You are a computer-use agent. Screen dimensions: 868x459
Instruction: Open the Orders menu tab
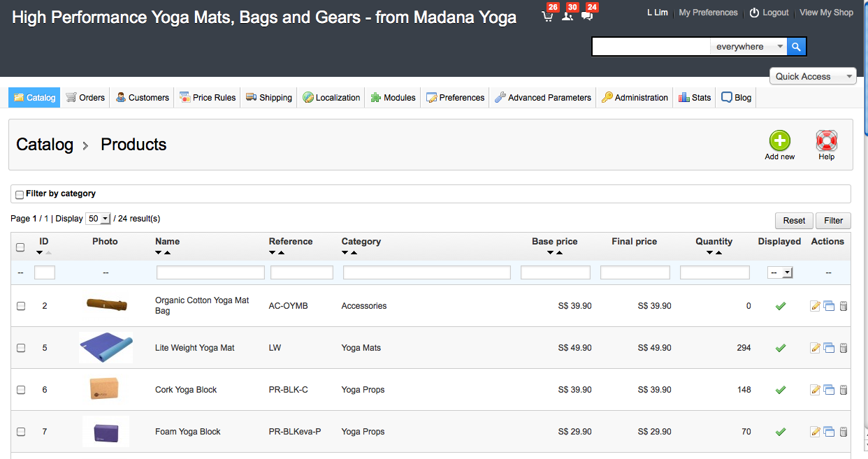pos(85,98)
